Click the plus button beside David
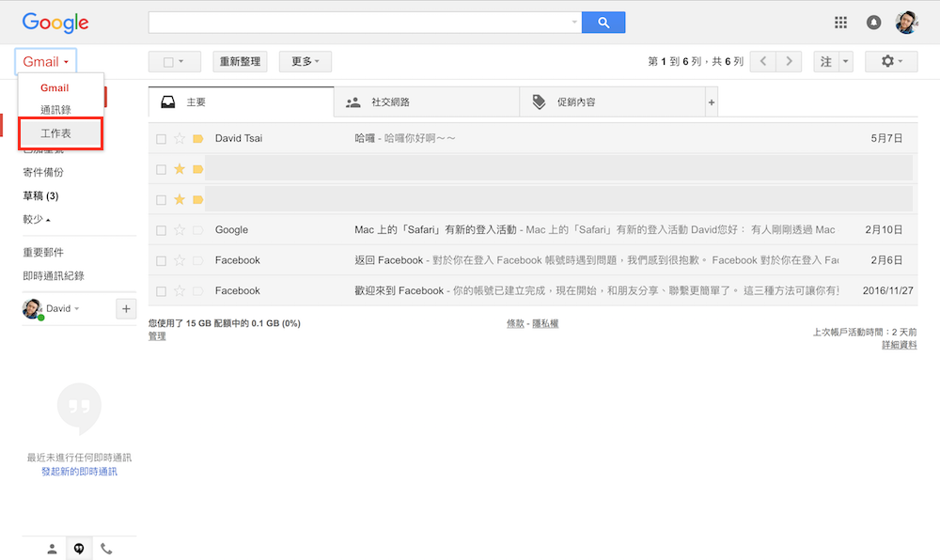The image size is (940, 560). coord(126,309)
